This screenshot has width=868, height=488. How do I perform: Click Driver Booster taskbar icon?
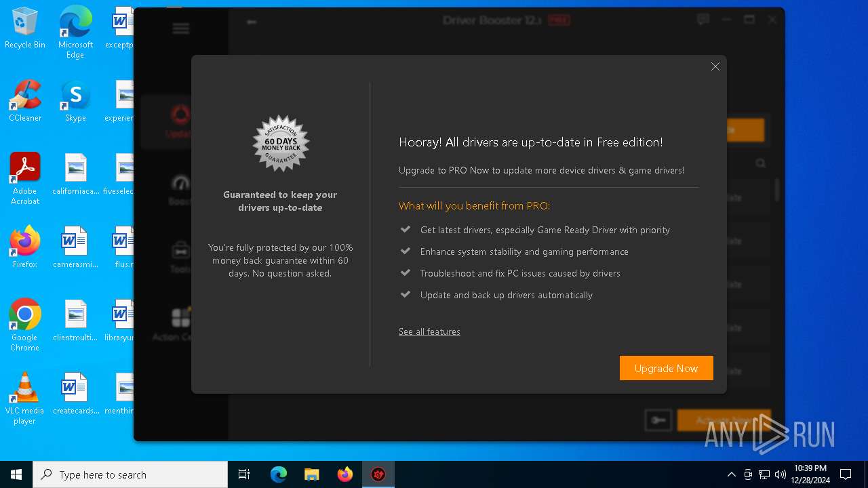click(x=378, y=474)
